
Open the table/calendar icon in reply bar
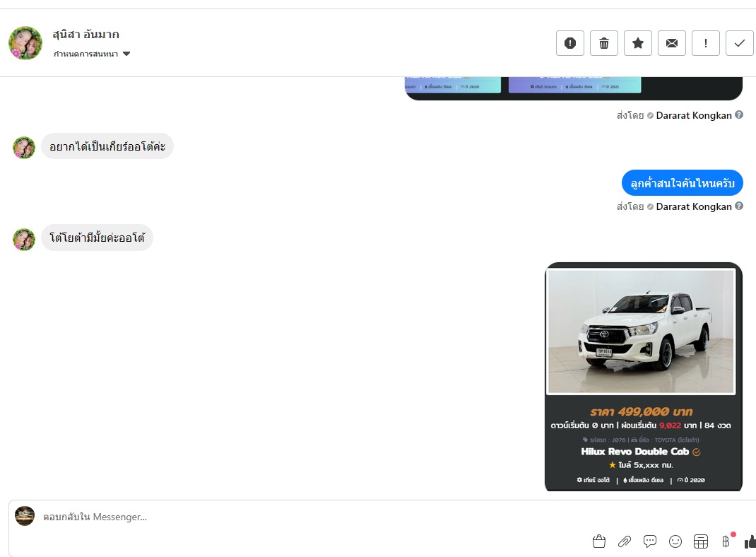(701, 541)
